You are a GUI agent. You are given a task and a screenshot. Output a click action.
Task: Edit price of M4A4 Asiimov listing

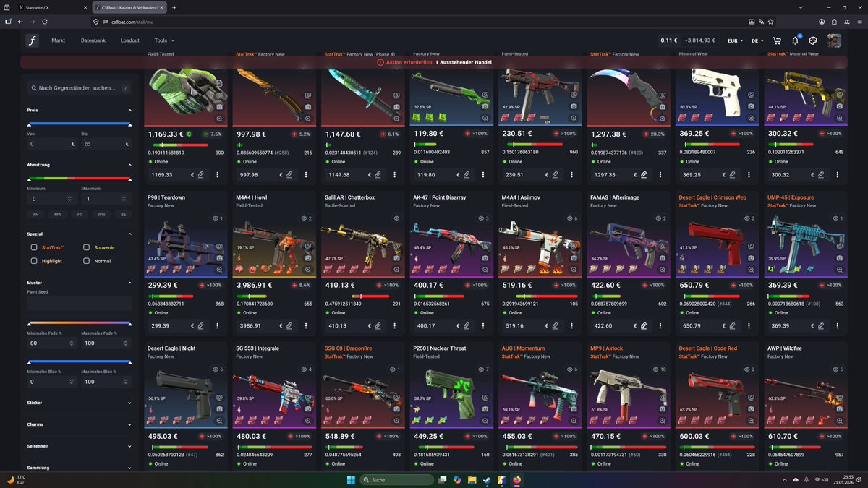[x=555, y=326]
